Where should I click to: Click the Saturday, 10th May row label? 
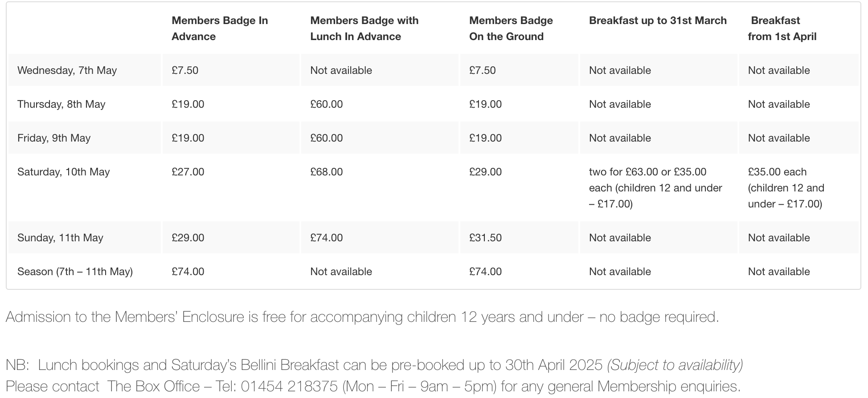pyautogui.click(x=63, y=172)
